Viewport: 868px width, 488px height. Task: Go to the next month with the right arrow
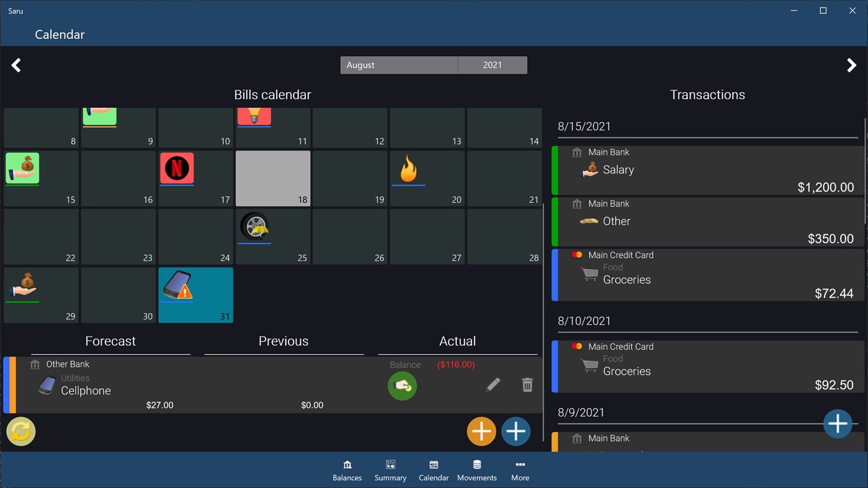(852, 64)
